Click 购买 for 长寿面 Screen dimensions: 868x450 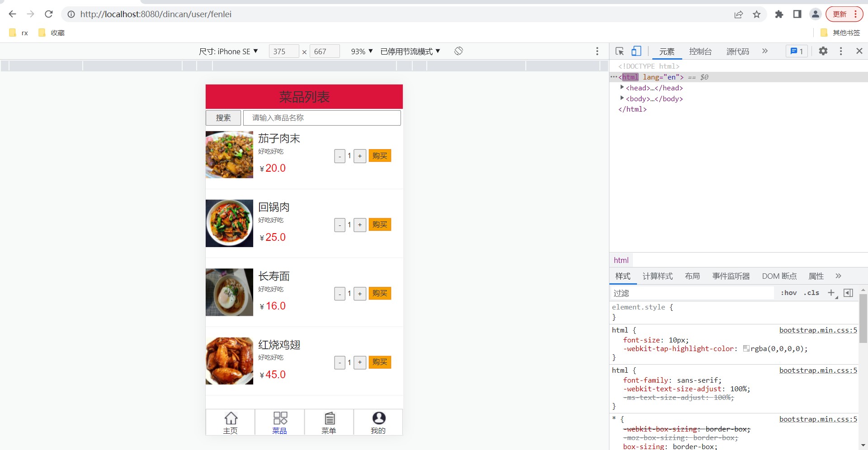click(380, 293)
